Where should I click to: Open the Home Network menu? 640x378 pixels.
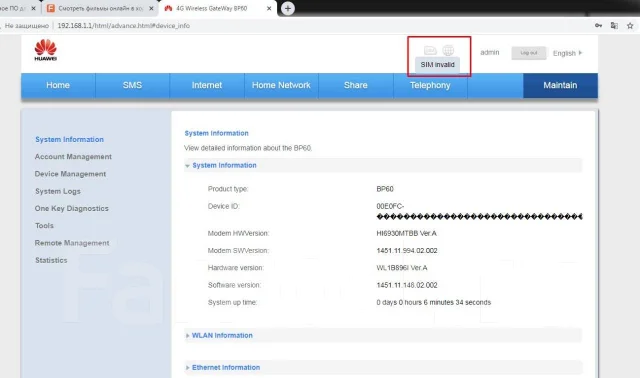(x=281, y=85)
